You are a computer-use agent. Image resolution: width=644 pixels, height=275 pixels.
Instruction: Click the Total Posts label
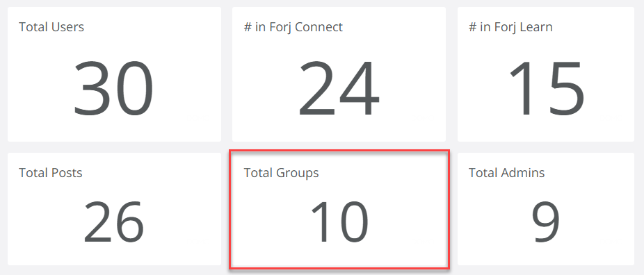pyautogui.click(x=51, y=173)
